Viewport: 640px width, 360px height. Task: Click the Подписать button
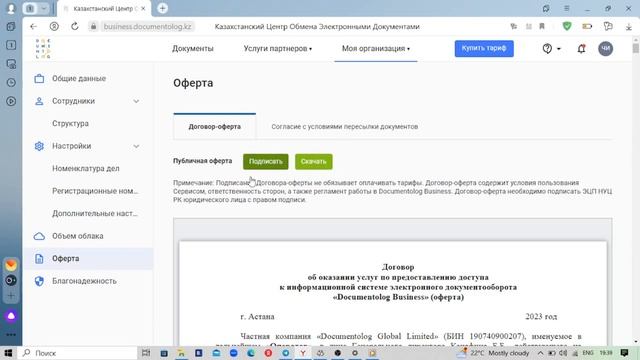point(266,162)
